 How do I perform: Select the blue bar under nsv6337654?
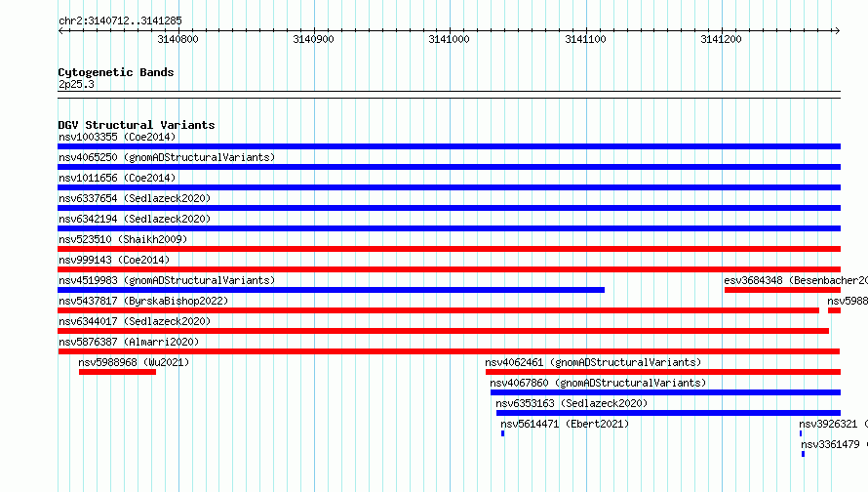(449, 208)
